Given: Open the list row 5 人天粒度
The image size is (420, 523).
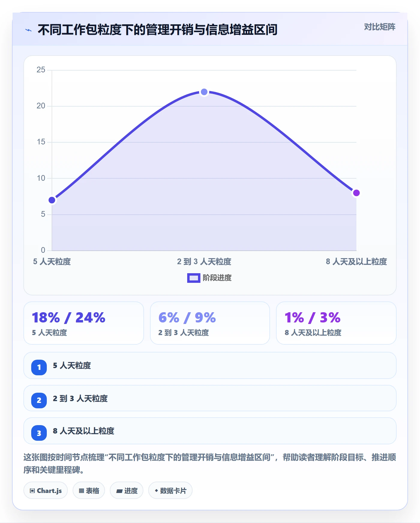Looking at the screenshot, I should 210,365.
